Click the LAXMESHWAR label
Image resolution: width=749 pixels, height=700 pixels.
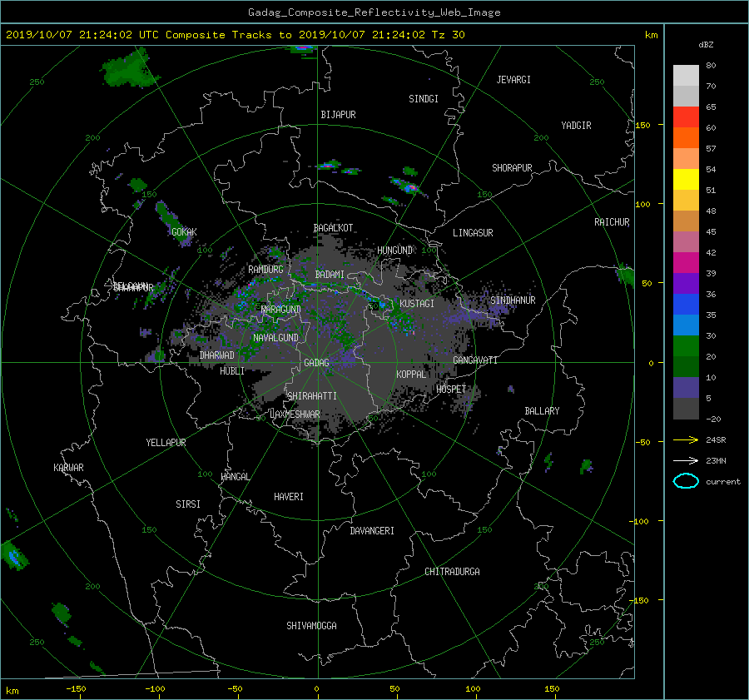(x=295, y=415)
